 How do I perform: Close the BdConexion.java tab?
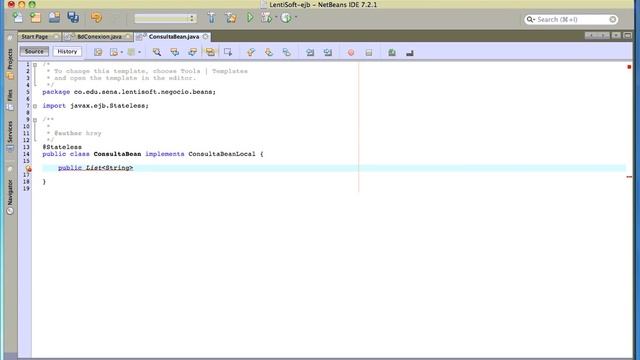coord(128,37)
